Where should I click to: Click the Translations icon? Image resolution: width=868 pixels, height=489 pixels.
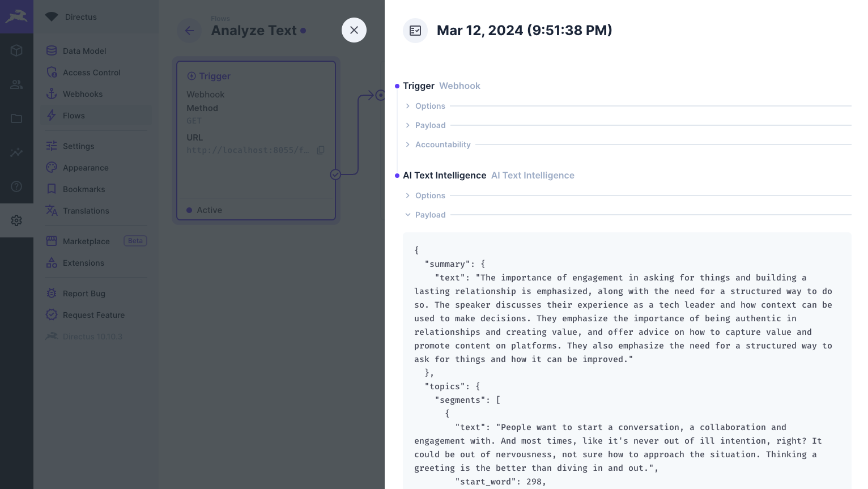pos(52,210)
